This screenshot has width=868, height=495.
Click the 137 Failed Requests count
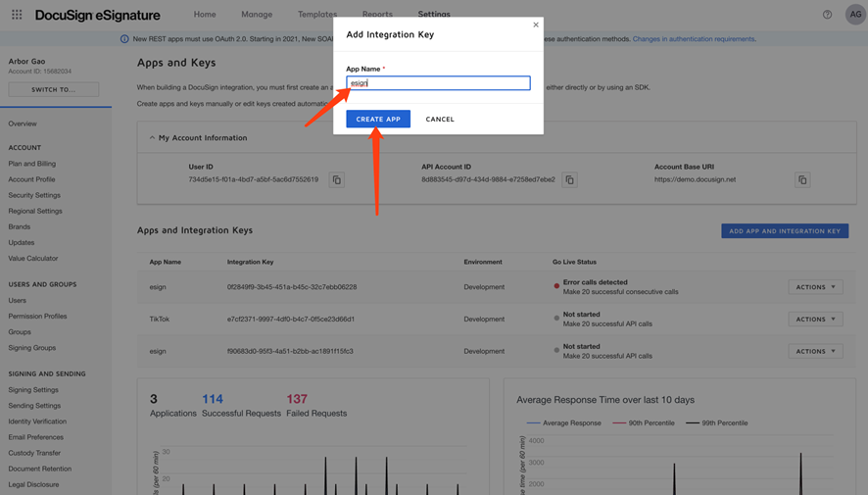click(297, 399)
